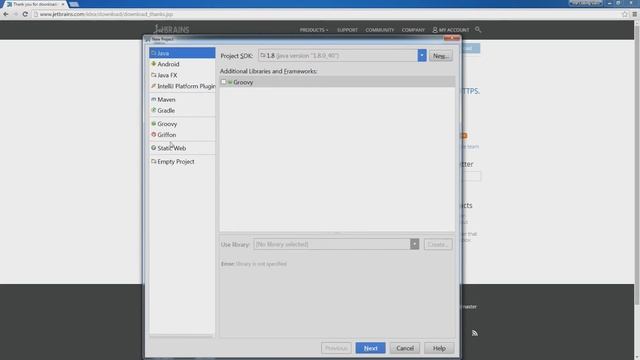Open the browser menu icon
Viewport: 640px width, 360px height.
[634, 14]
